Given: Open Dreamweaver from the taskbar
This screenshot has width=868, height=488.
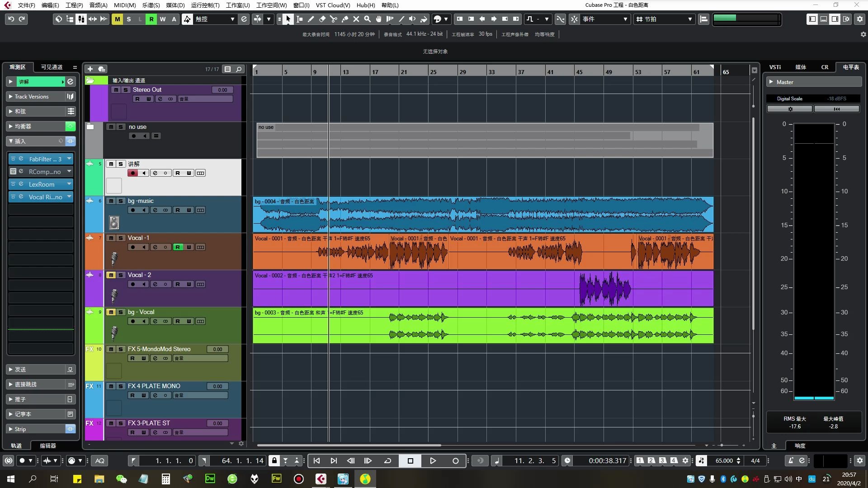Looking at the screenshot, I should click(210, 479).
